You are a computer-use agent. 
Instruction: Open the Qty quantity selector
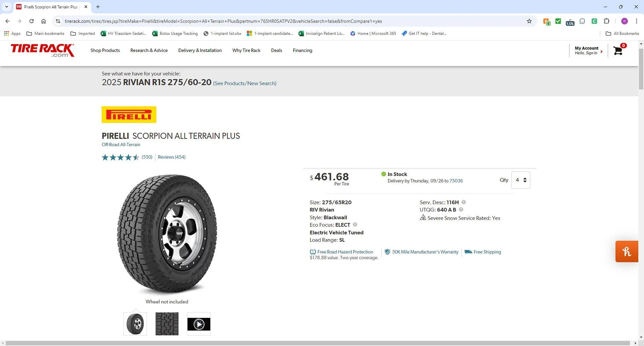tap(521, 180)
